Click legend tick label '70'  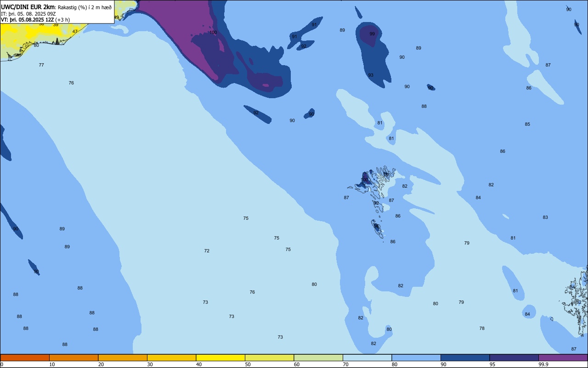[345, 364]
